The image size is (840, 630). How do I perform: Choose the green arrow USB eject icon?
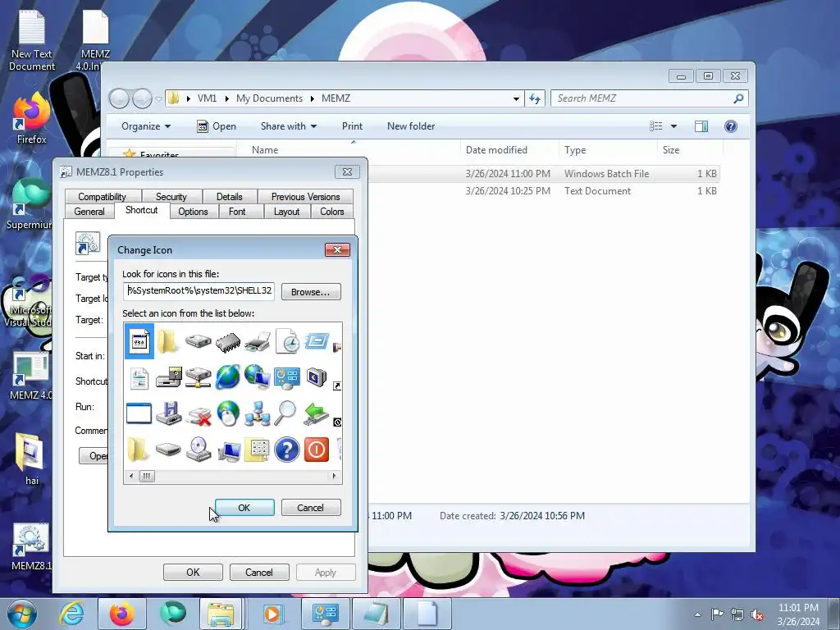click(317, 413)
